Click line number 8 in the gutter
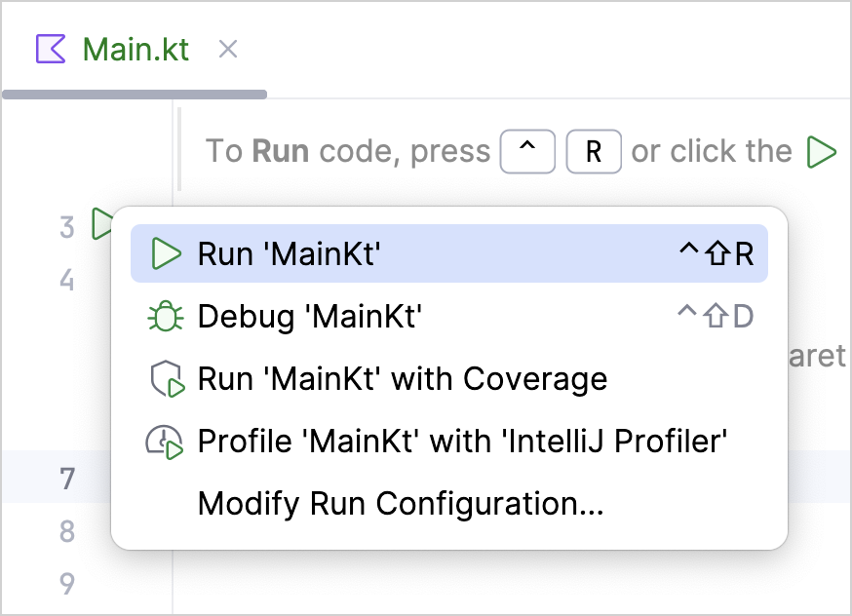Screen dimensions: 852x616 click(67, 531)
